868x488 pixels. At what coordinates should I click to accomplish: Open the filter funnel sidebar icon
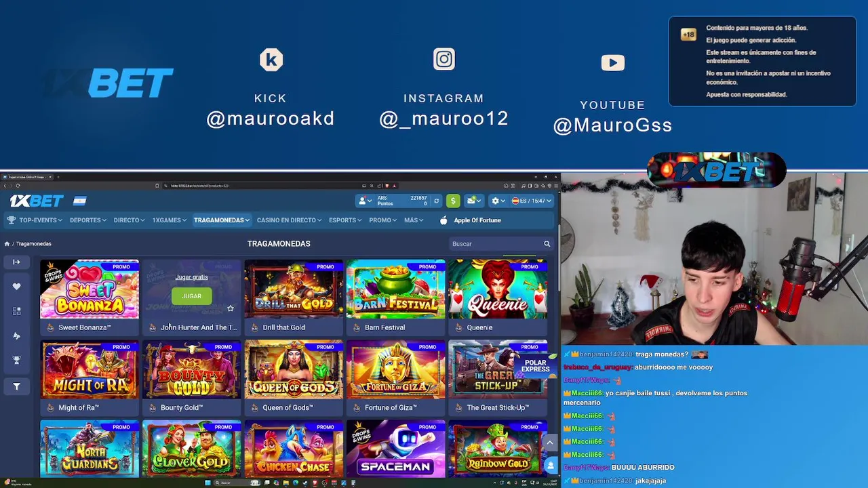point(16,386)
